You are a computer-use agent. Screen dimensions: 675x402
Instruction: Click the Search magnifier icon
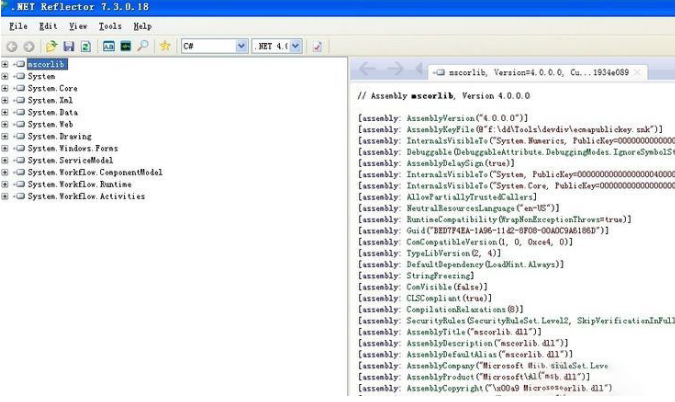(143, 46)
